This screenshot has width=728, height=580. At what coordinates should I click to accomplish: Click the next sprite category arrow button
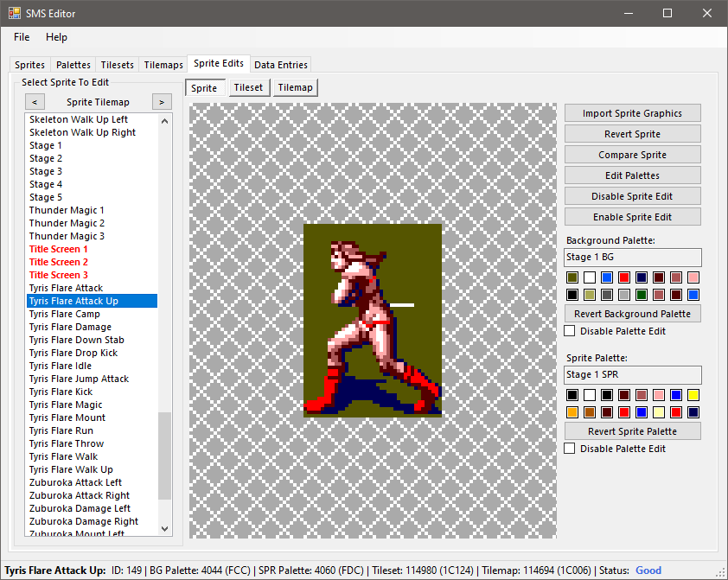tap(162, 102)
